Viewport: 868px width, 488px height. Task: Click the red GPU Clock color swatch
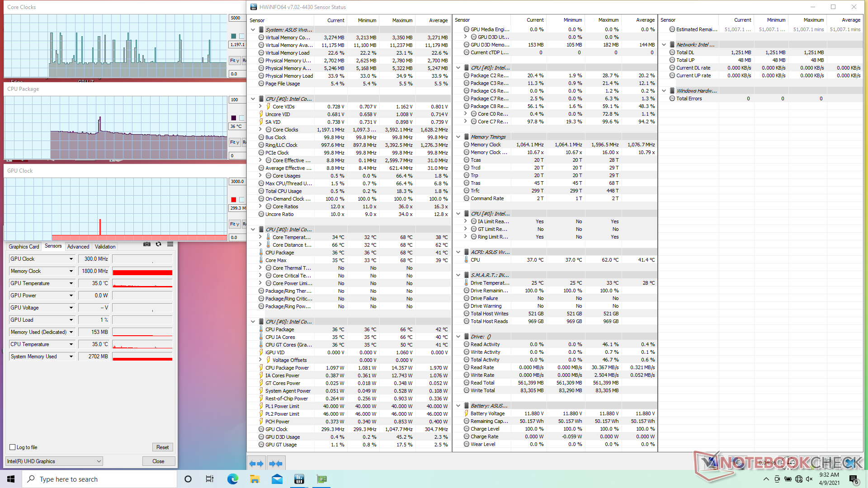(234, 200)
